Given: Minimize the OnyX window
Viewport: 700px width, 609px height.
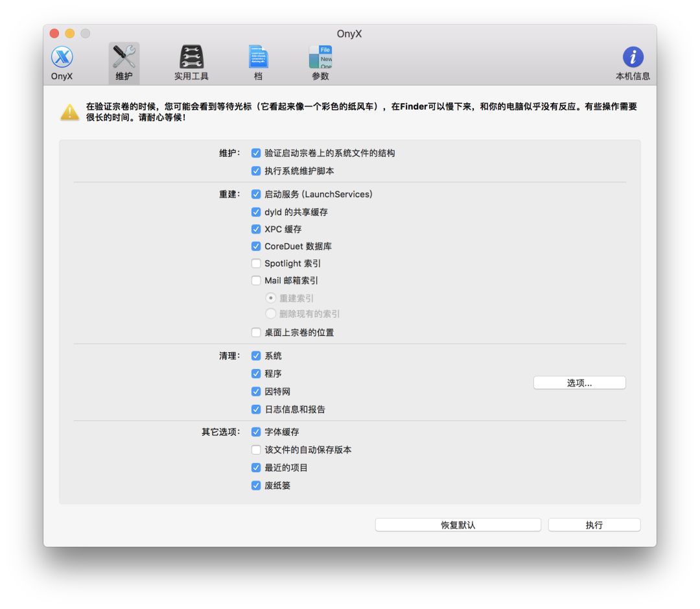Looking at the screenshot, I should pyautogui.click(x=69, y=34).
